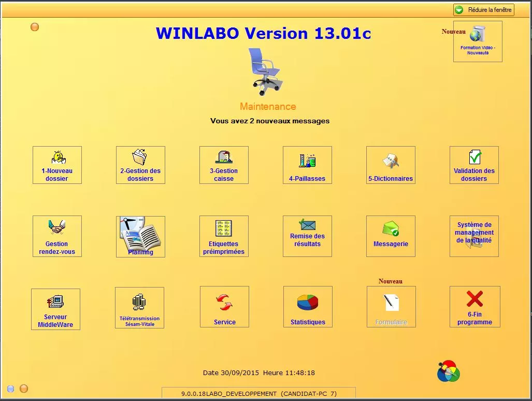Open Formation Vidéo - Nouveauté
Image resolution: width=532 pixels, height=401 pixels.
pos(478,41)
